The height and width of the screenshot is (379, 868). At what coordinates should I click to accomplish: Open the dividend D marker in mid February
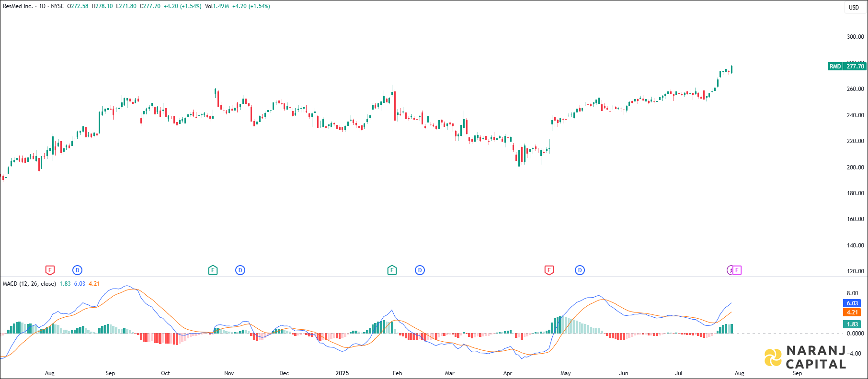pos(420,270)
